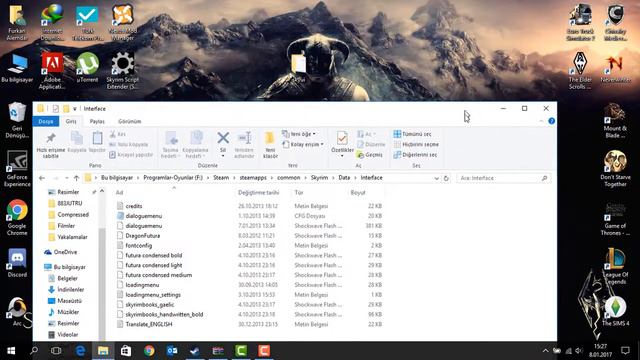Click the Data breadcrumb in address bar
The height and width of the screenshot is (360, 640).
[x=344, y=178]
